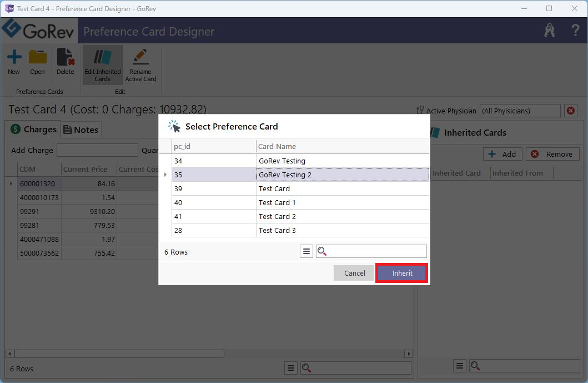Click the dialog search magnifier icon

322,251
